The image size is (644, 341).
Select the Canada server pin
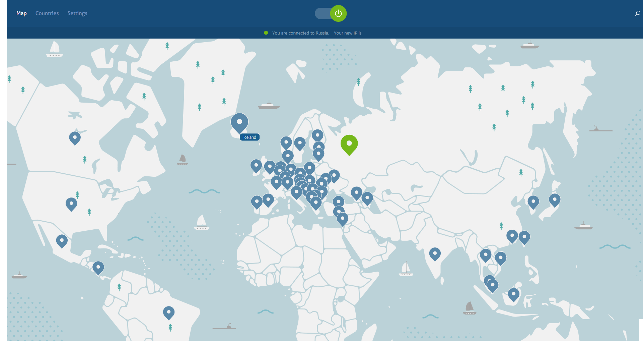pyautogui.click(x=75, y=137)
